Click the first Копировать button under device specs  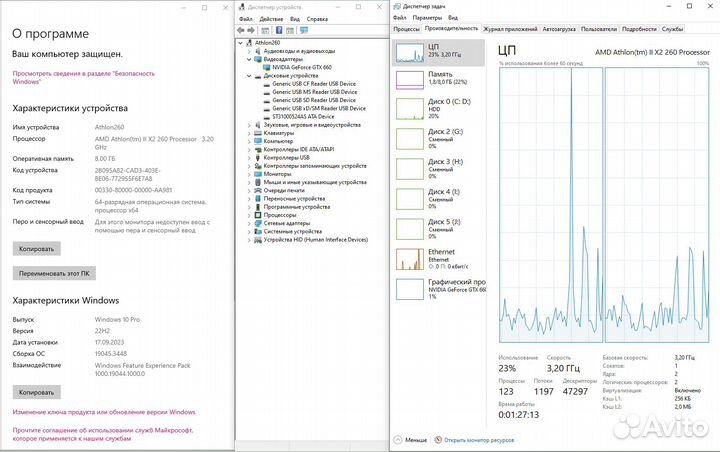36,249
